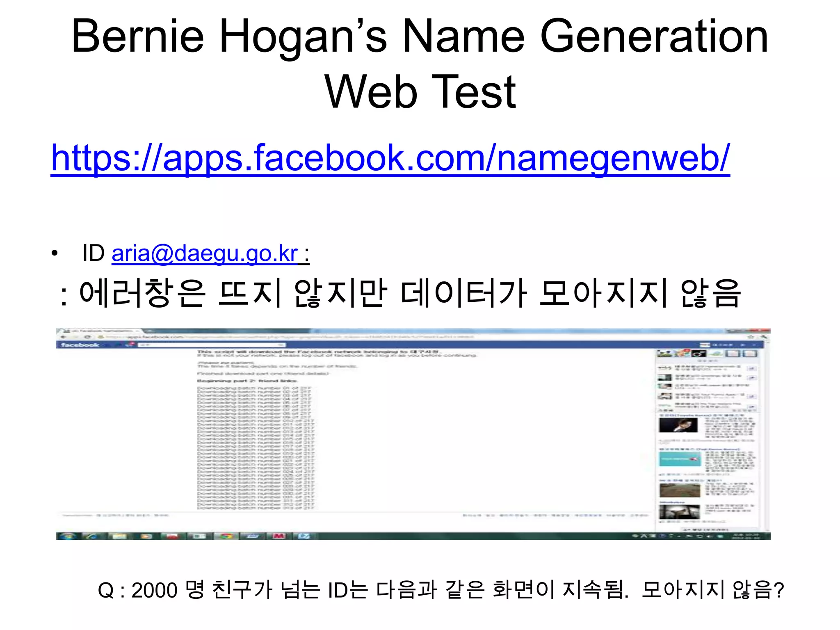840x630 pixels.
Task: Click the first app thumbnail in the right sidebar
Action: [x=664, y=354]
